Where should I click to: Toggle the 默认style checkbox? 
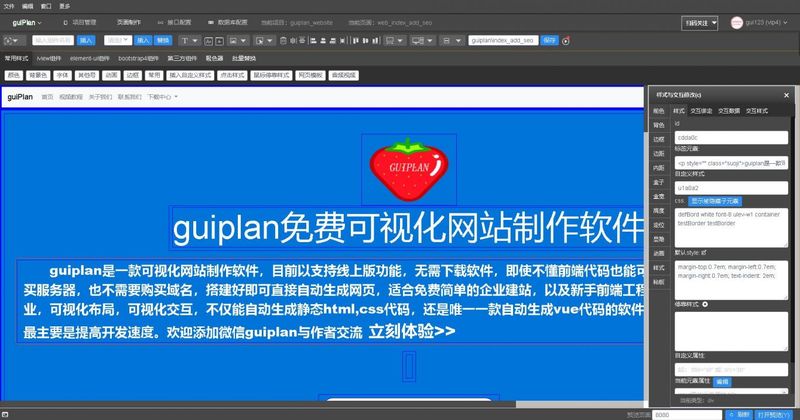(x=704, y=253)
